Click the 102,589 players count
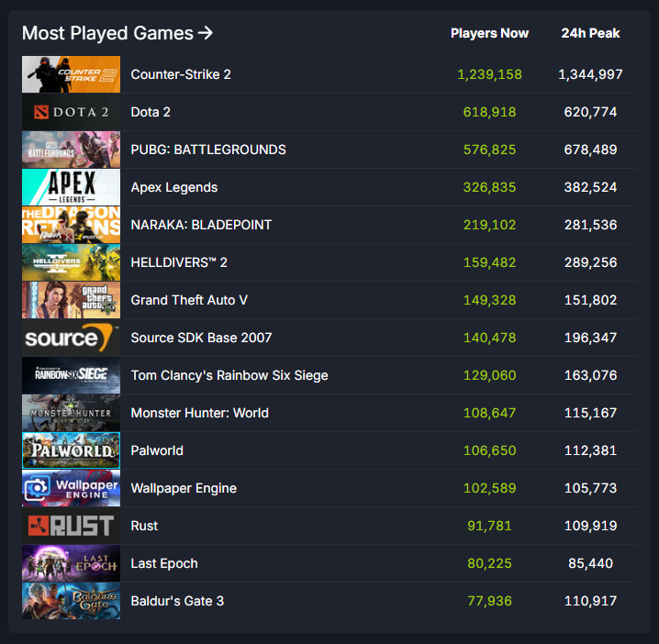Image resolution: width=659 pixels, height=644 pixels. 489,488
